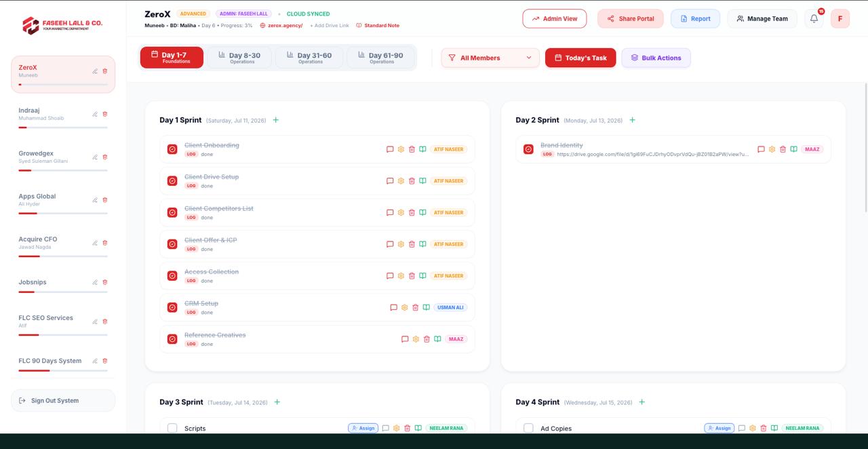Open the notifications bell
This screenshot has width=868, height=449.
pyautogui.click(x=814, y=19)
